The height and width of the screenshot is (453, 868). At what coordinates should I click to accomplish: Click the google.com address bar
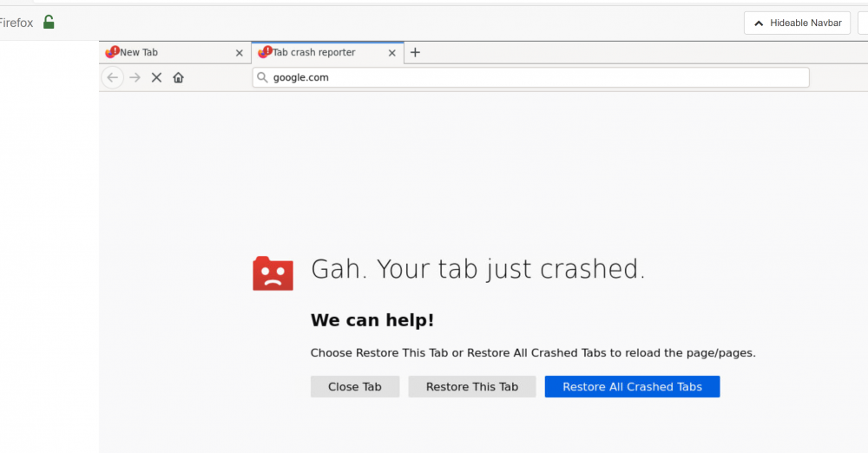531,77
